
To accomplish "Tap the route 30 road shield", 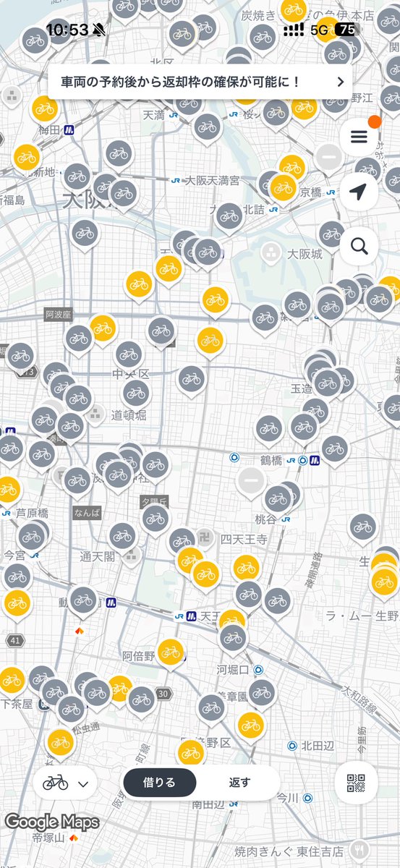I will pos(163,693).
